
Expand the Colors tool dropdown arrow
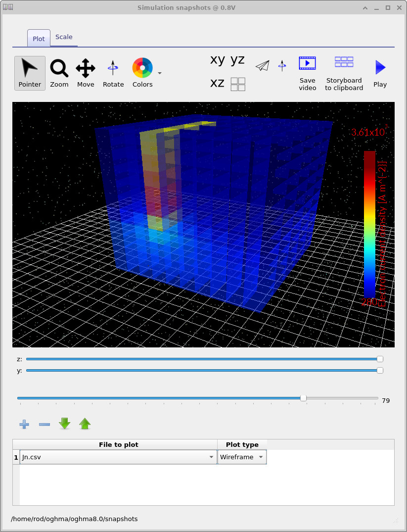(159, 72)
